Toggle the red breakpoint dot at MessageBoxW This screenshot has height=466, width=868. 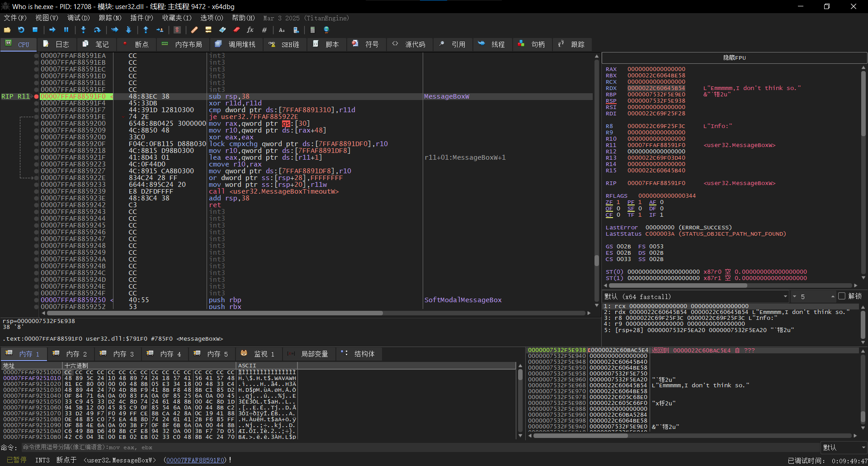36,96
